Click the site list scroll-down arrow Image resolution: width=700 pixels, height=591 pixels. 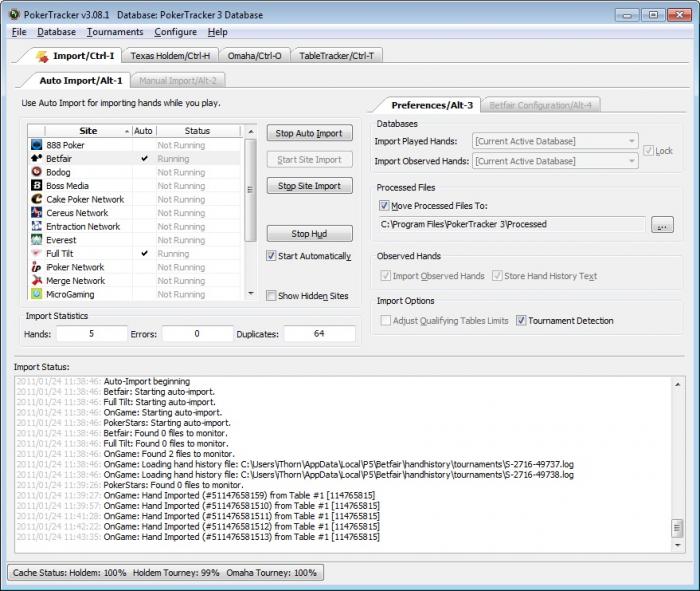(251, 293)
